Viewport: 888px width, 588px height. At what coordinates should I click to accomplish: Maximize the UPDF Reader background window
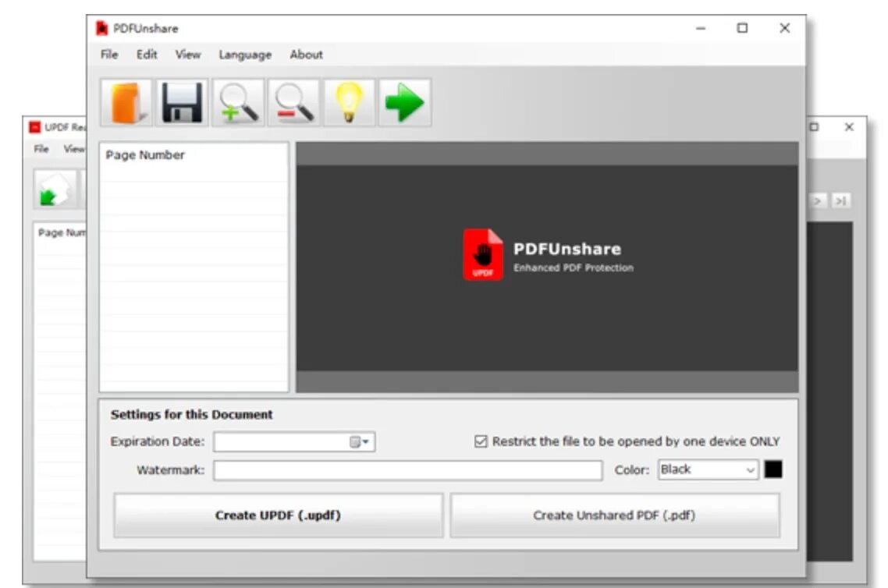pos(815,127)
